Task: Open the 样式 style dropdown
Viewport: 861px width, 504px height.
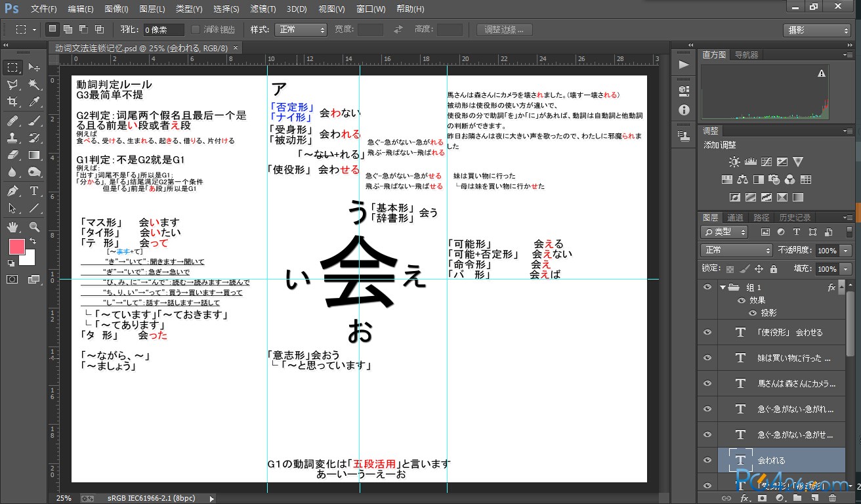Action: pyautogui.click(x=301, y=30)
